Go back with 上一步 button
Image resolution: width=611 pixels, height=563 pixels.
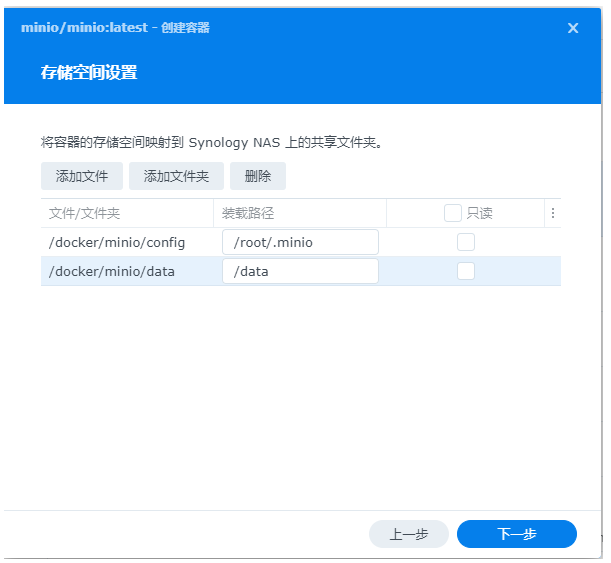[409, 534]
